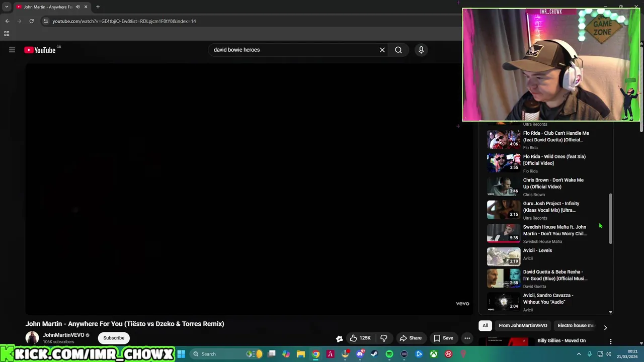Click the playlist scroll down arrow
Image resolution: width=644 pixels, height=362 pixels.
[x=610, y=312]
